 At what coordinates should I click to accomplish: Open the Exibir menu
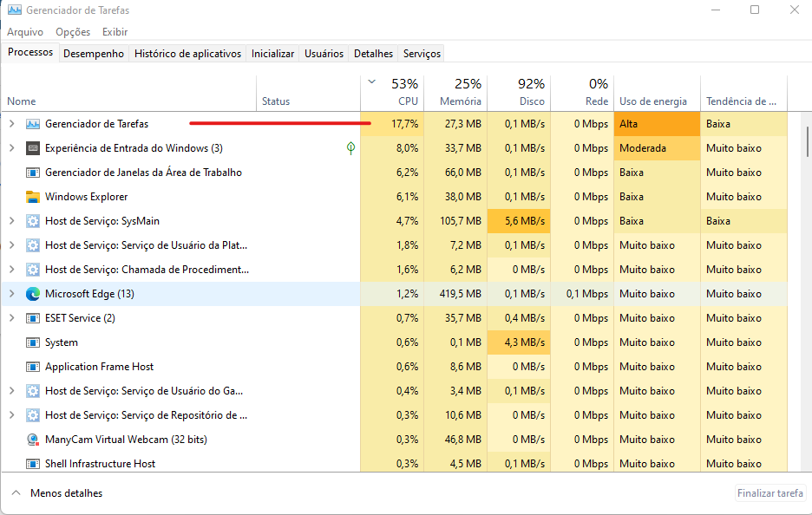coord(115,32)
